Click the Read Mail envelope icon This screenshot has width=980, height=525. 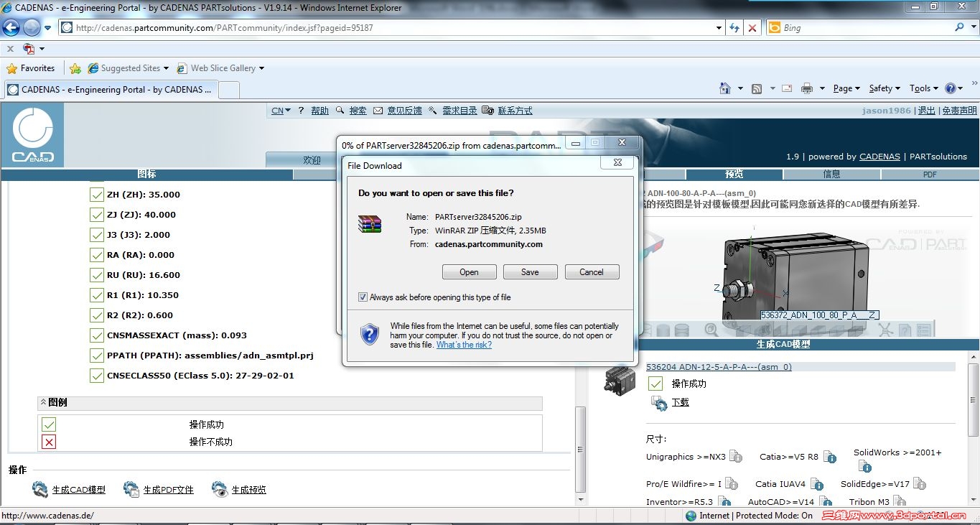point(787,88)
